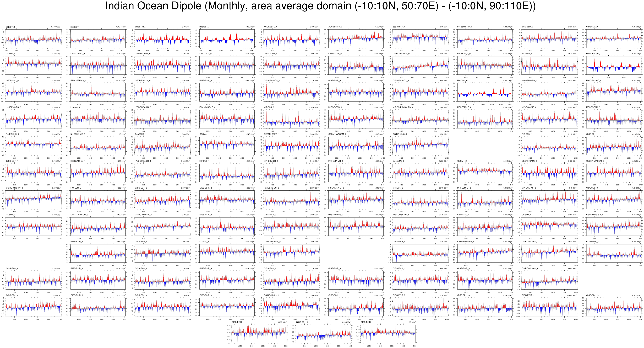
Task: Click the CCSM4_3 panel title label
Action: point(10,215)
